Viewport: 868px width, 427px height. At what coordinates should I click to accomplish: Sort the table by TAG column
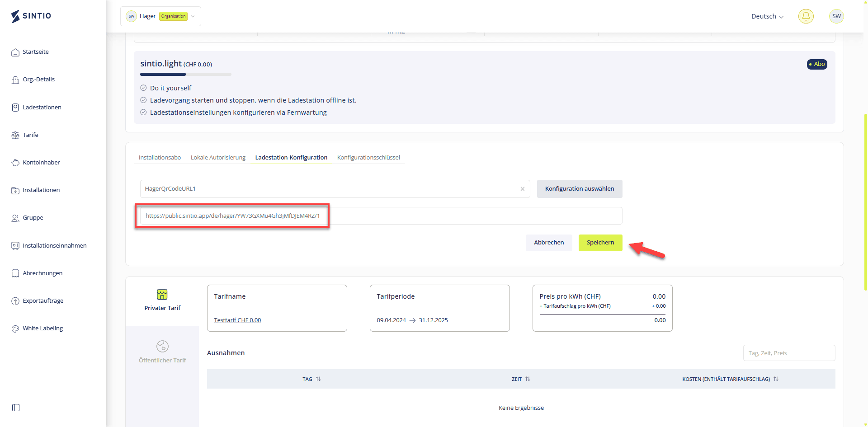point(318,379)
